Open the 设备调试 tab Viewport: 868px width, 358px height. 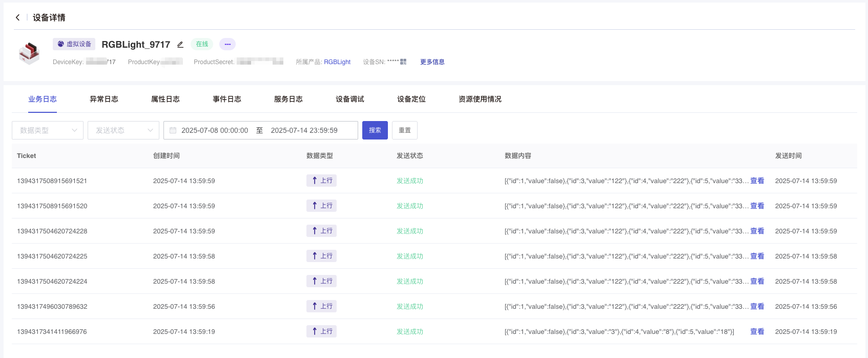click(350, 99)
